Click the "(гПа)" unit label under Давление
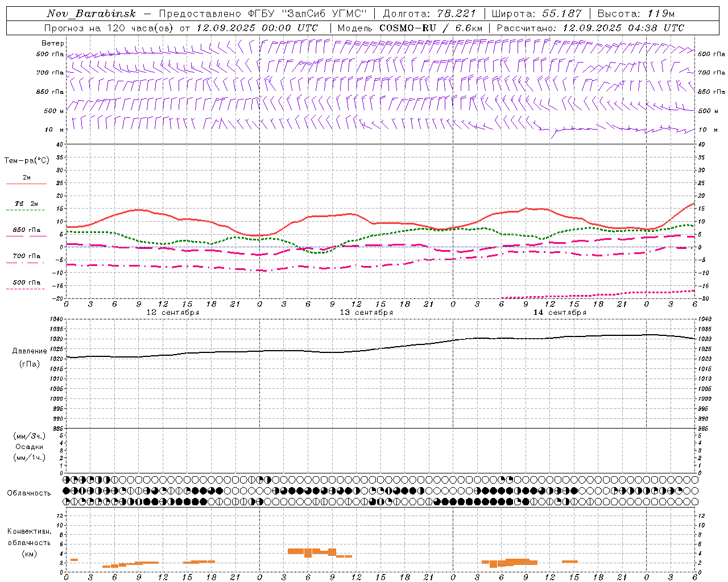 (x=30, y=364)
